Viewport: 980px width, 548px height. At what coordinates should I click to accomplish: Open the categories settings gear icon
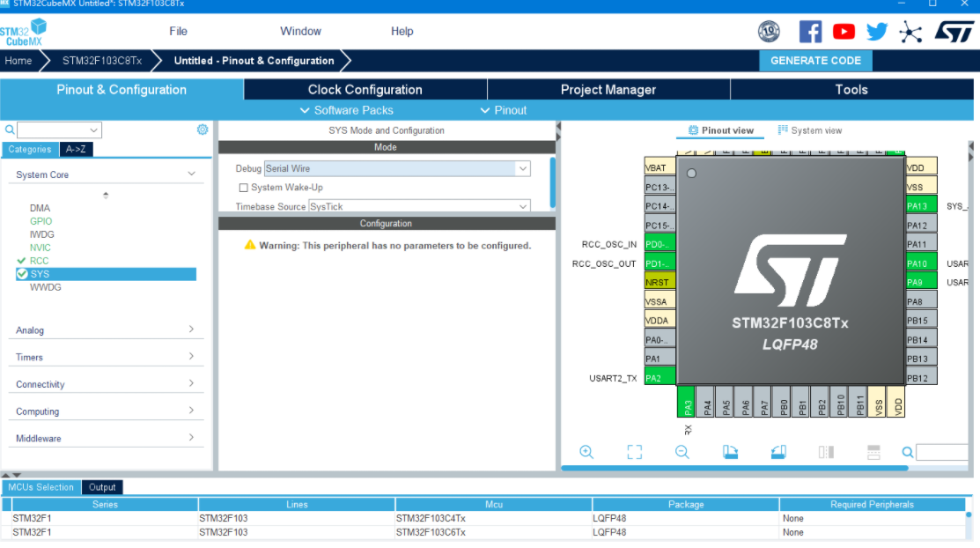click(x=203, y=130)
